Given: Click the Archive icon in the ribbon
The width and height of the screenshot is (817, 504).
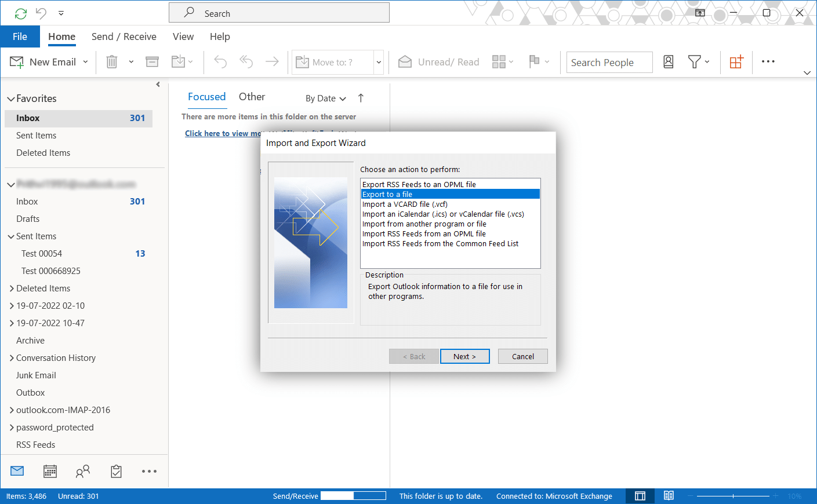Looking at the screenshot, I should [x=152, y=62].
